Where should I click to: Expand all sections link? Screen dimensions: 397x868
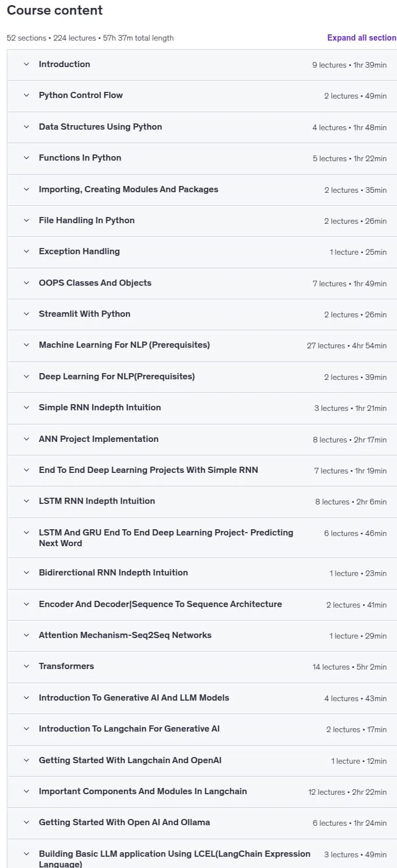tap(362, 38)
